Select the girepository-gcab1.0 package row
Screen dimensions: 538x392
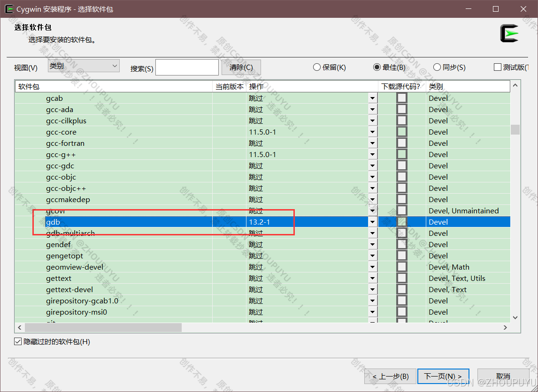tap(262, 301)
